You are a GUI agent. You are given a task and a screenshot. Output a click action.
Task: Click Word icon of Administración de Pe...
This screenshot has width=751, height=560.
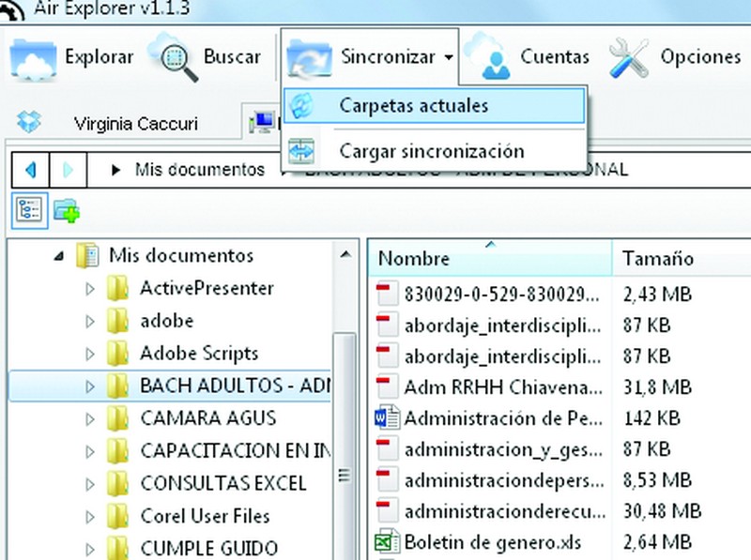tap(387, 417)
